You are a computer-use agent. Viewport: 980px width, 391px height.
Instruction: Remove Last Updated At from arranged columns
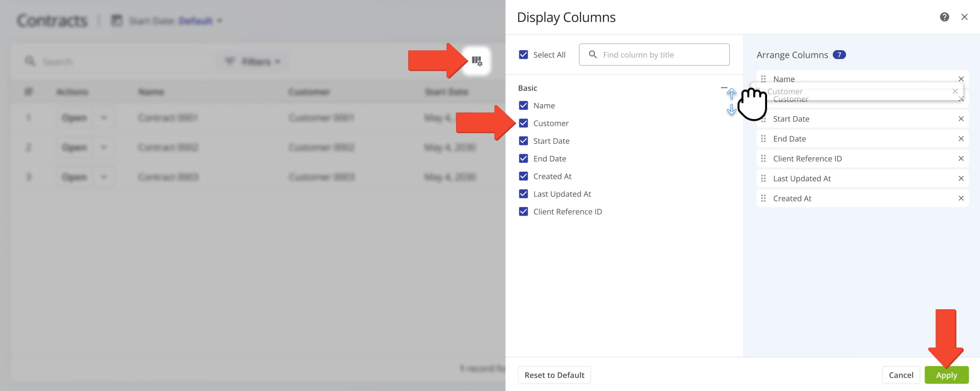961,178
